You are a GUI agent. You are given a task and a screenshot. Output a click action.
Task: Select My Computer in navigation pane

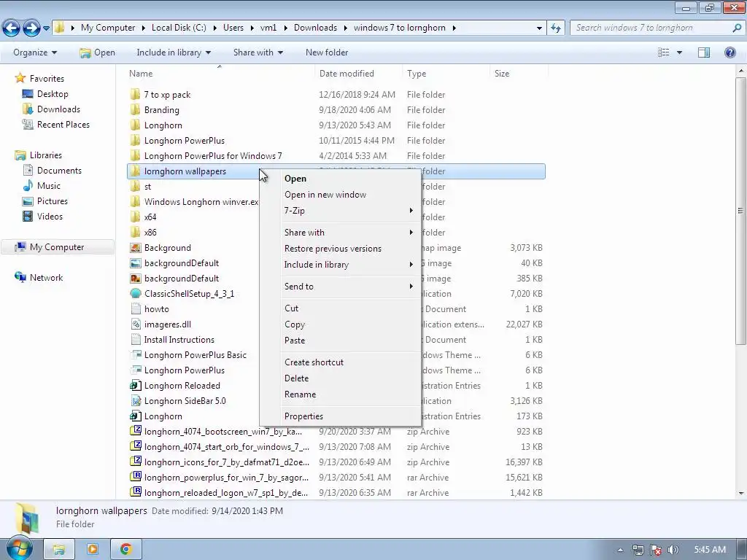click(57, 246)
